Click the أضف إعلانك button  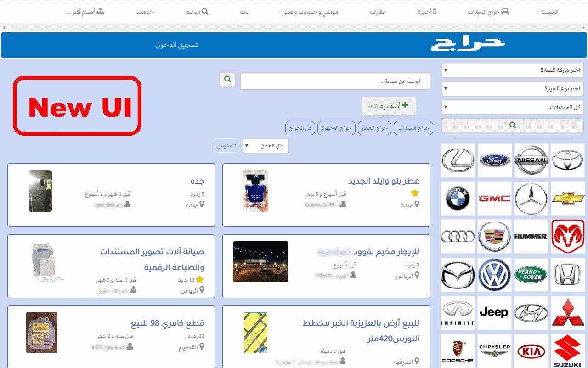click(x=389, y=105)
